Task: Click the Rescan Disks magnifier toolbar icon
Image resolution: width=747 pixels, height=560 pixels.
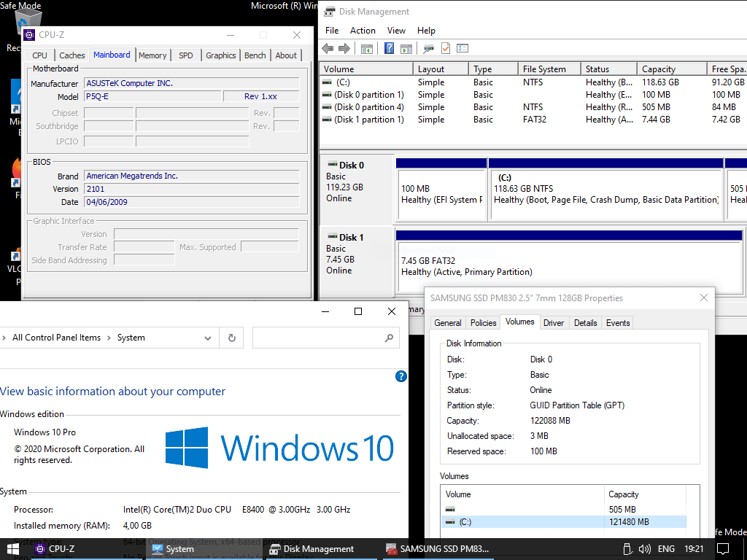Action: point(428,48)
